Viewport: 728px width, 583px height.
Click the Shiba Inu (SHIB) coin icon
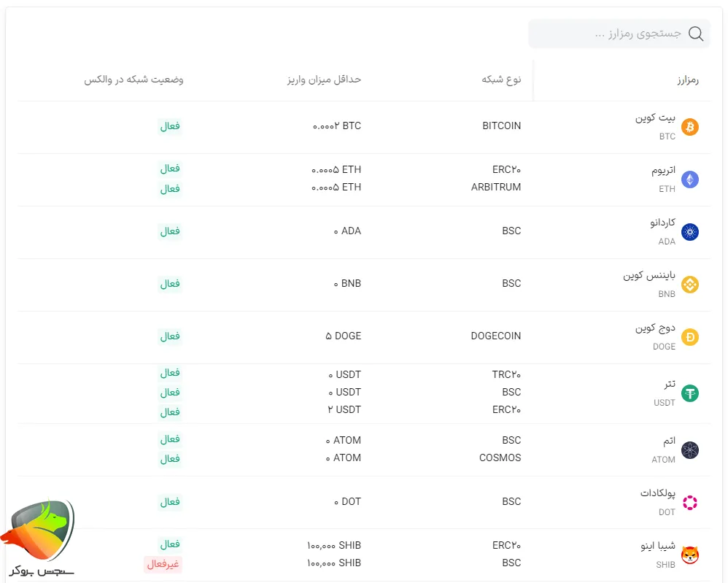[689, 555]
